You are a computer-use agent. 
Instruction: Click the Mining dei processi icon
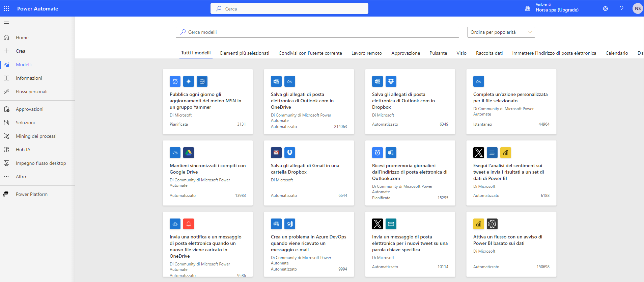click(6, 136)
